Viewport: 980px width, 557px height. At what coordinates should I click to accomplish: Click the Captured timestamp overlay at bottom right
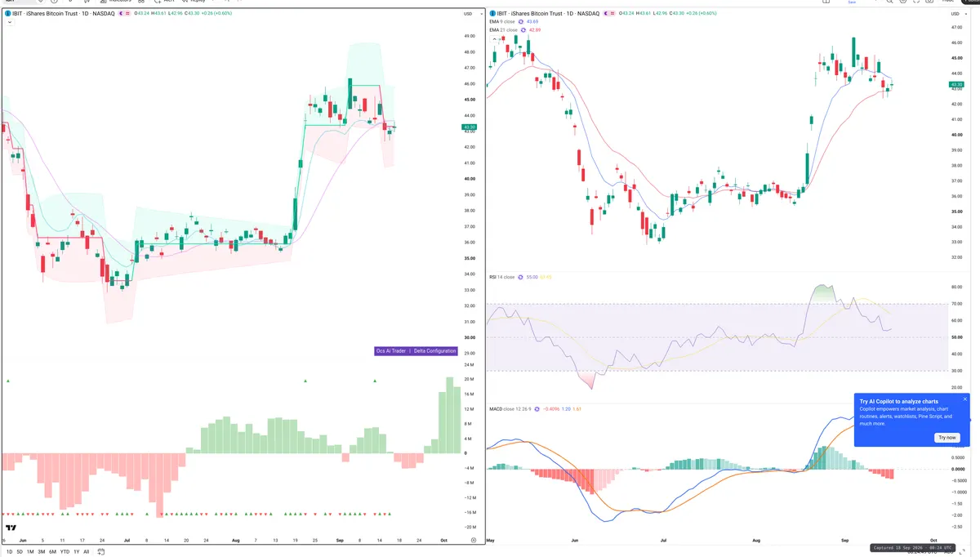point(913,548)
